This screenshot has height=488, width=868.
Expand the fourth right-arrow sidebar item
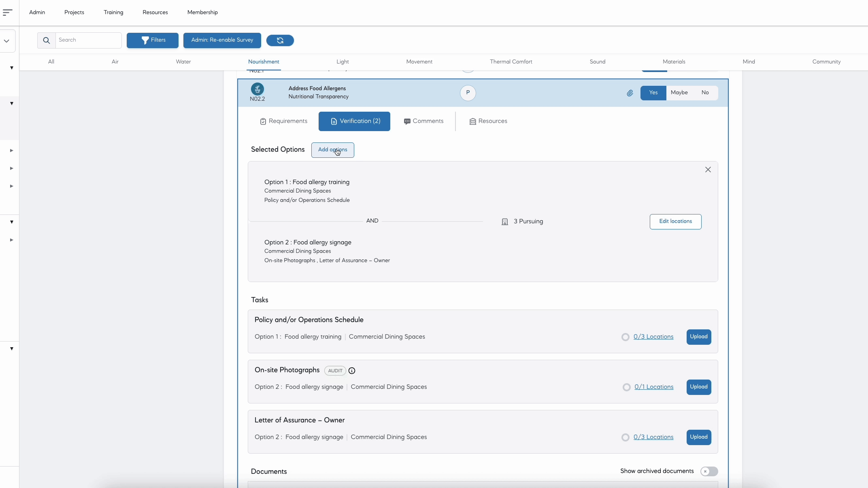(12, 240)
